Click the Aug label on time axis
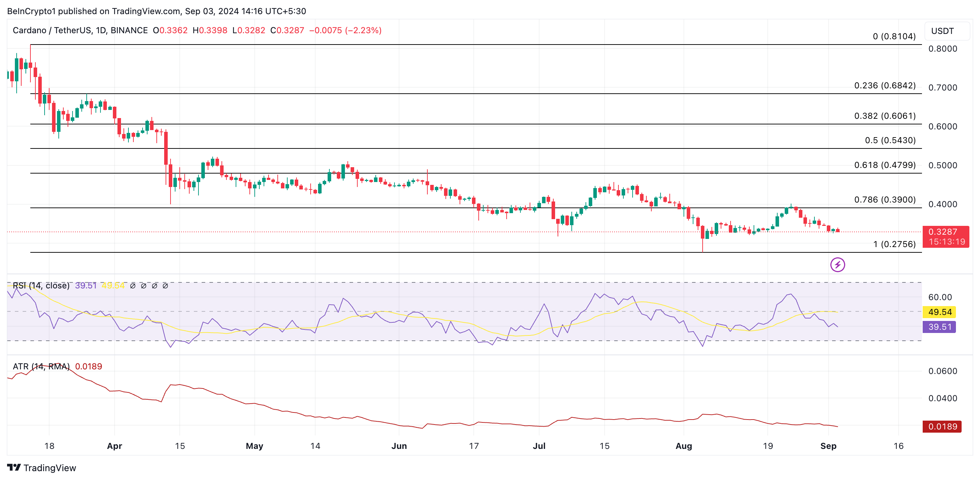 click(684, 446)
